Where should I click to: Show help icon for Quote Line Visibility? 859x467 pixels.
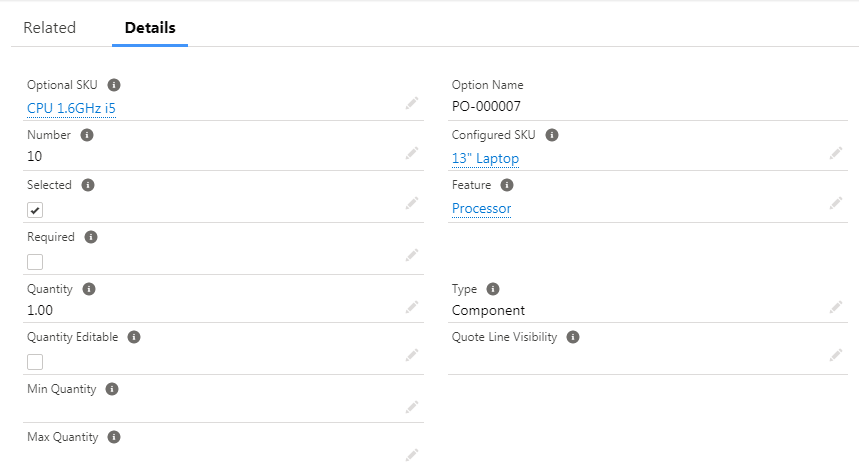(573, 337)
